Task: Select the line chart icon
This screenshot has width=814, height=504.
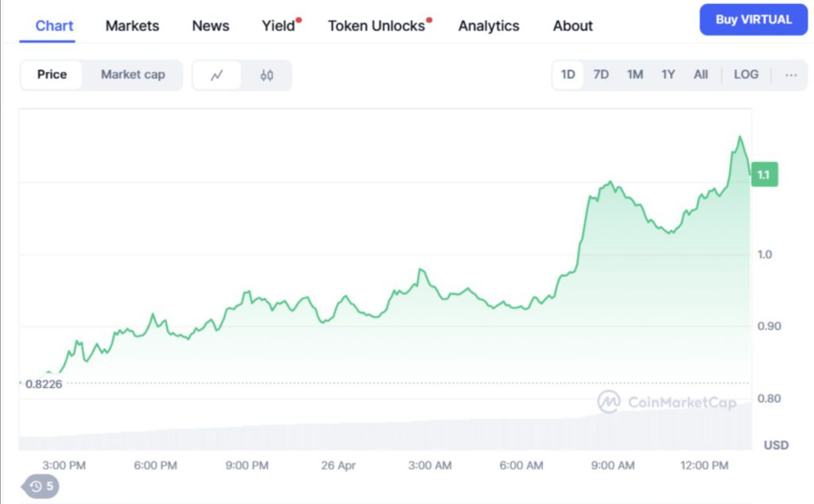Action: (x=217, y=75)
